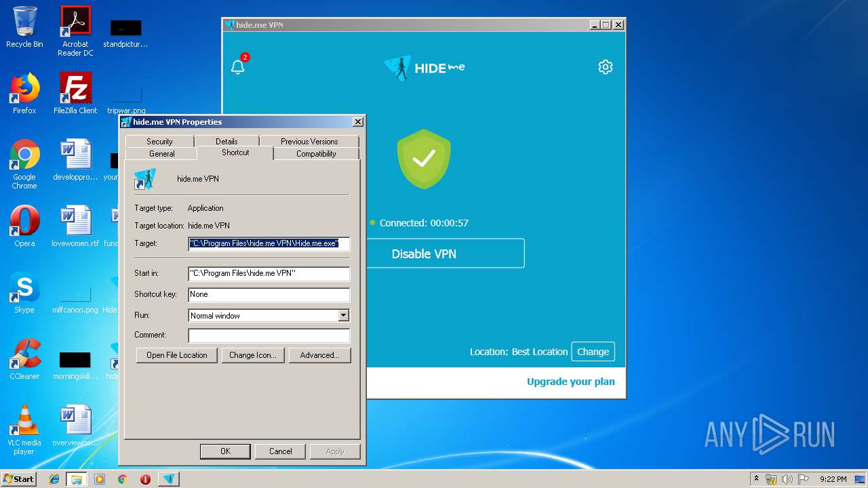The image size is (868, 488).
Task: Switch to the General tab
Action: point(162,153)
